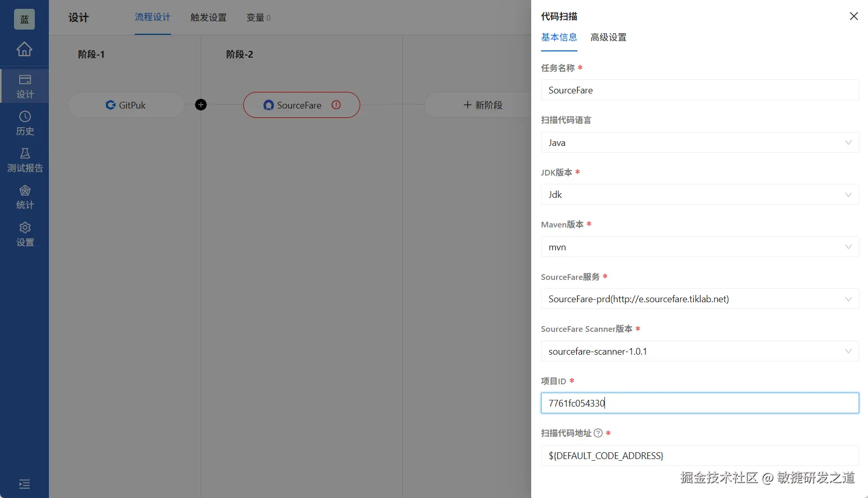Switch to the 触发设置 tab
Viewport: 868px width, 498px height.
208,18
